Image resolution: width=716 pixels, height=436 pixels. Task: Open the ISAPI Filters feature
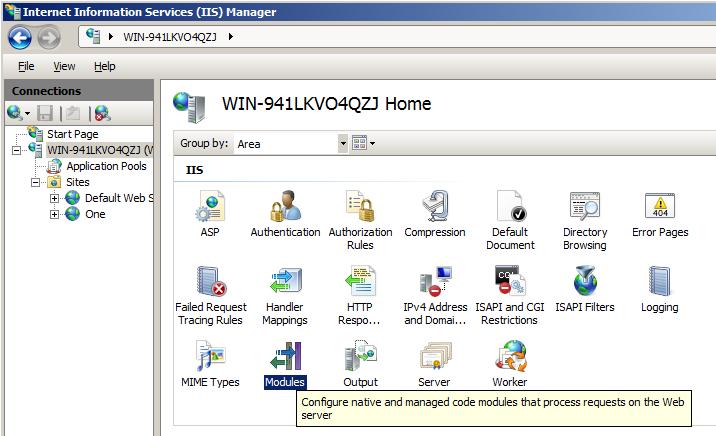point(585,289)
